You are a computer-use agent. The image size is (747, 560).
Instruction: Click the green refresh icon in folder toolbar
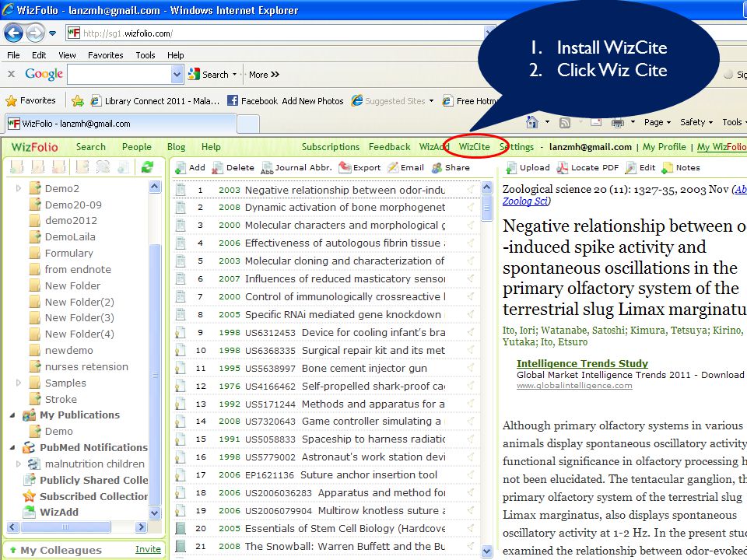coord(147,166)
